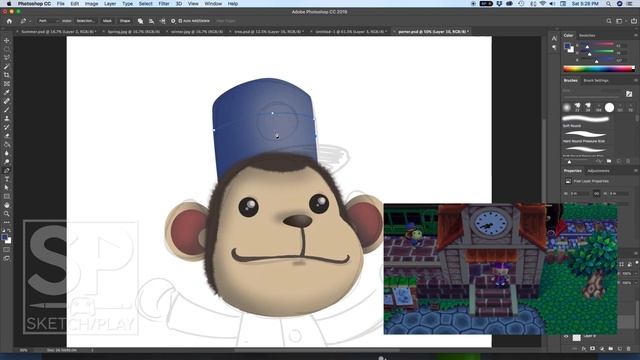Open Path mode dropdown in options bar
The image size is (640, 360).
tap(49, 21)
